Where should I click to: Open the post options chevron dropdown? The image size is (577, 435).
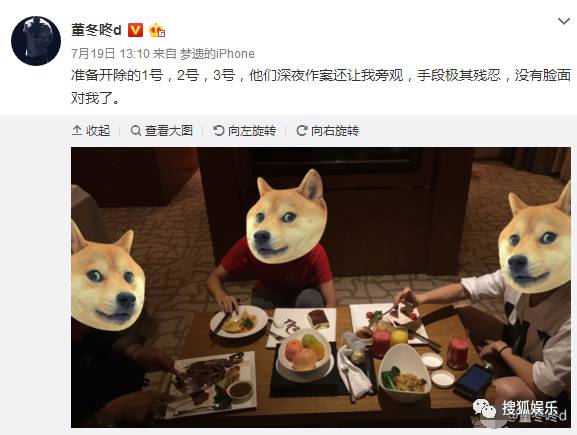(x=564, y=21)
